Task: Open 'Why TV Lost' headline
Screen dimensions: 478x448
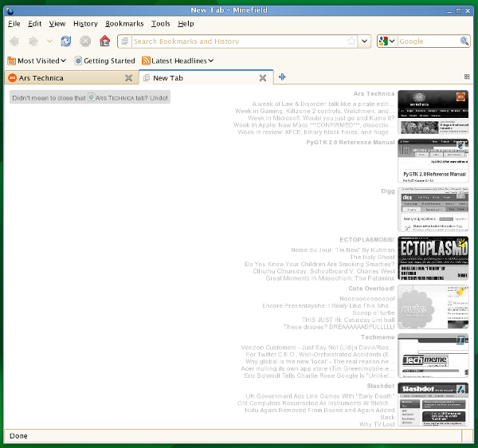Action: point(377,424)
